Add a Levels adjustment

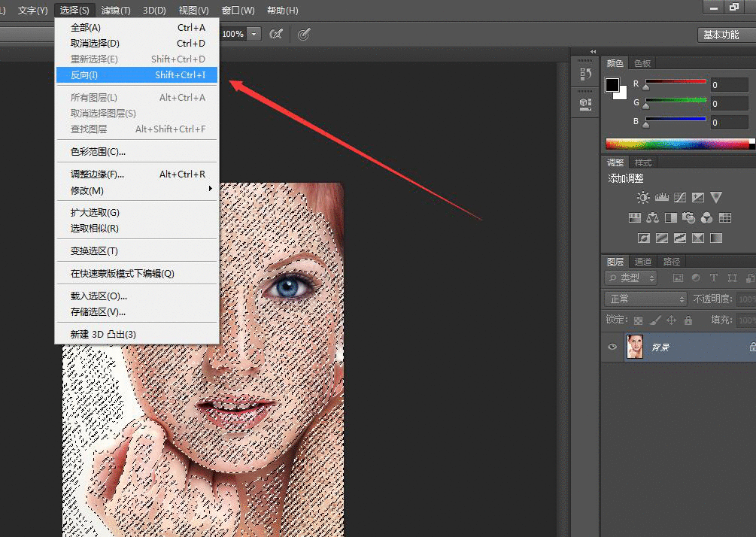[x=662, y=198]
